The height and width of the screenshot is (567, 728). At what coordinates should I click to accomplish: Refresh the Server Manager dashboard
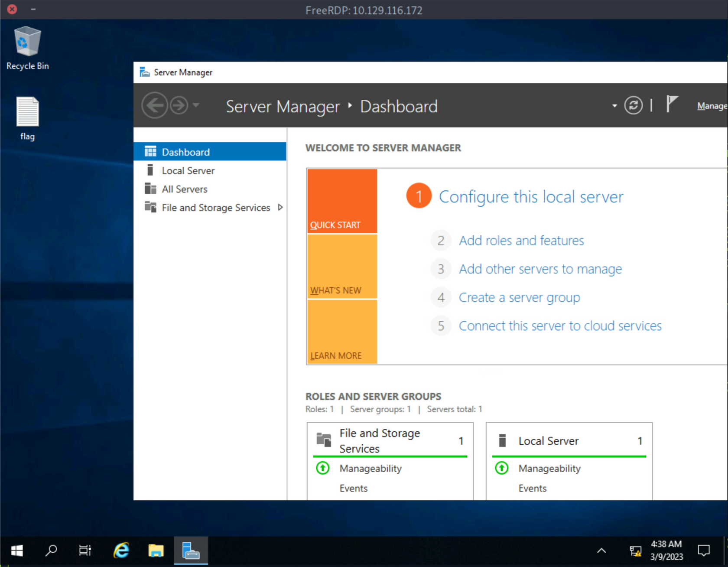(633, 105)
